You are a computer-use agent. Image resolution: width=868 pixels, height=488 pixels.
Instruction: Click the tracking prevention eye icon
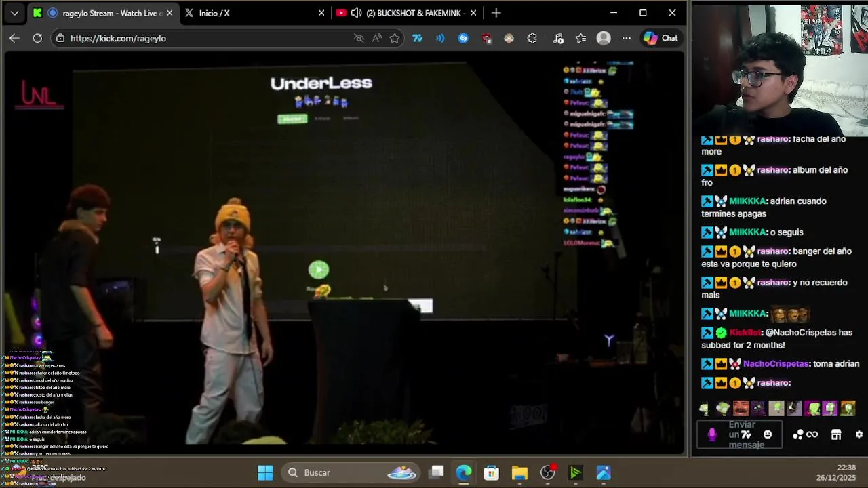coord(359,38)
